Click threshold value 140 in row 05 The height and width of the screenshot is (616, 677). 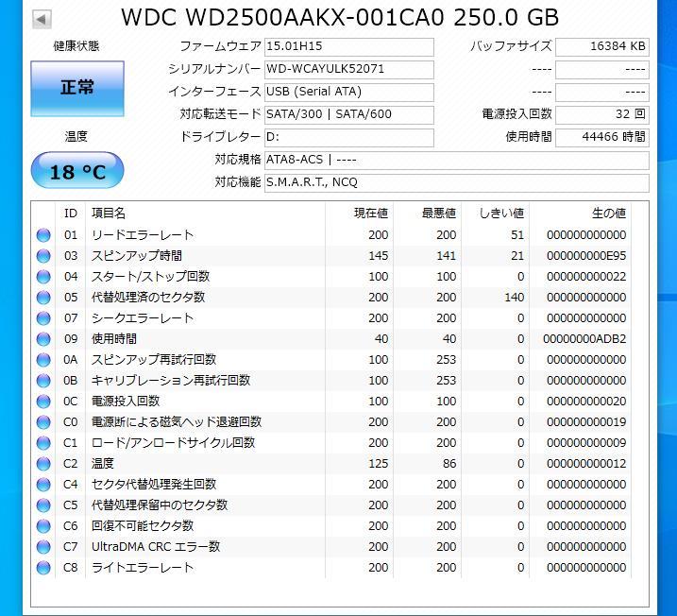(x=515, y=298)
